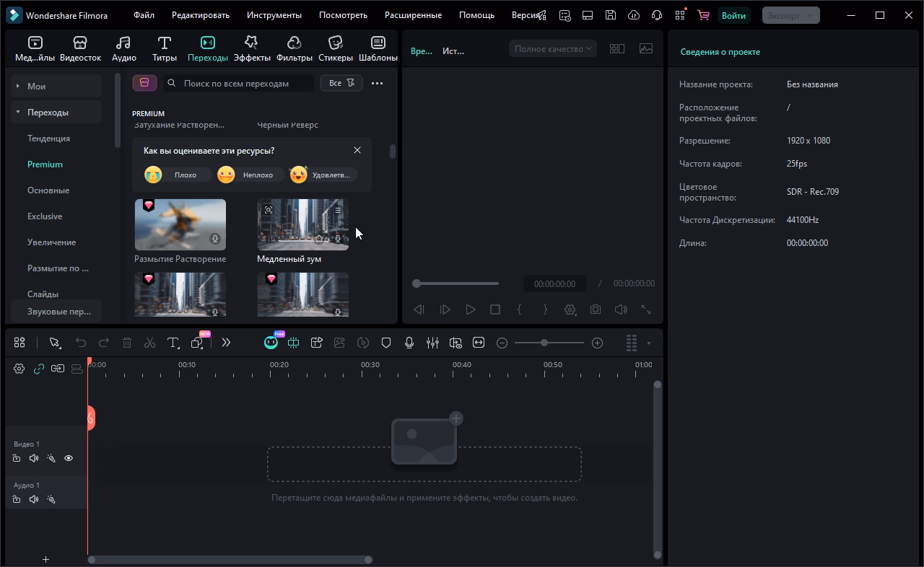Select the Premium transitions category
Viewport: 924px width, 567px height.
[x=45, y=164]
